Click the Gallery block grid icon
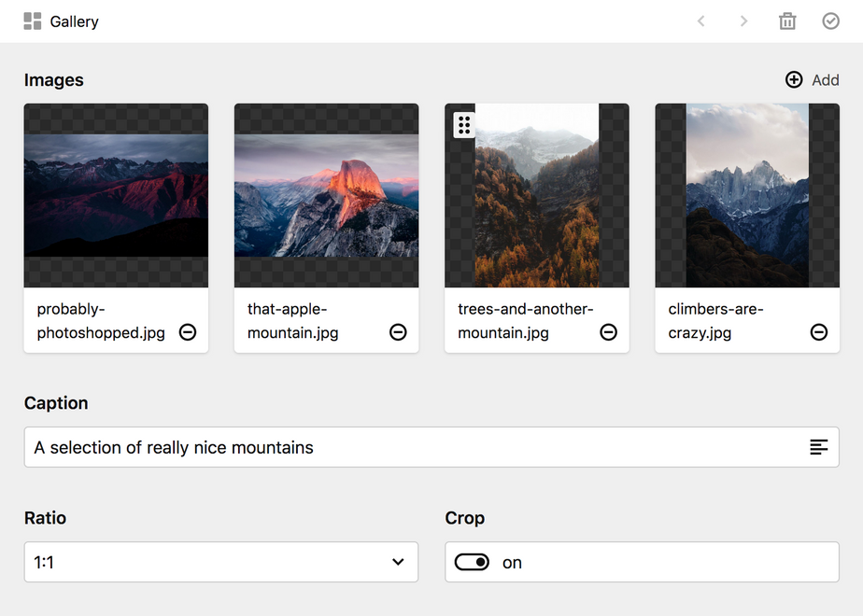The height and width of the screenshot is (616, 863). click(x=32, y=21)
